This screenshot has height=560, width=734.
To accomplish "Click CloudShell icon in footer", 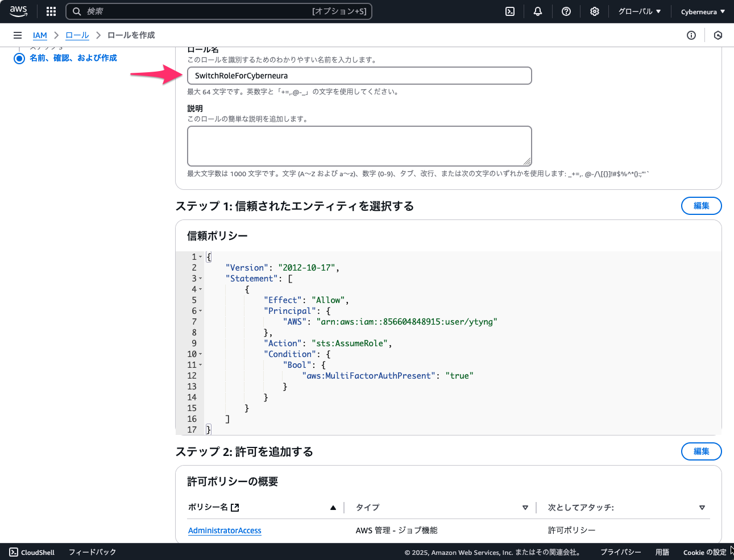I will tap(14, 552).
